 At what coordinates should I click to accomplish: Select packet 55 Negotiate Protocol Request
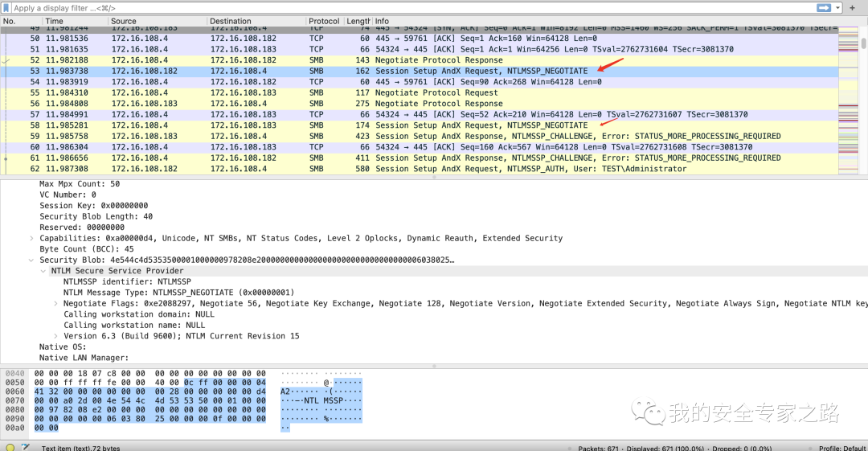point(419,92)
